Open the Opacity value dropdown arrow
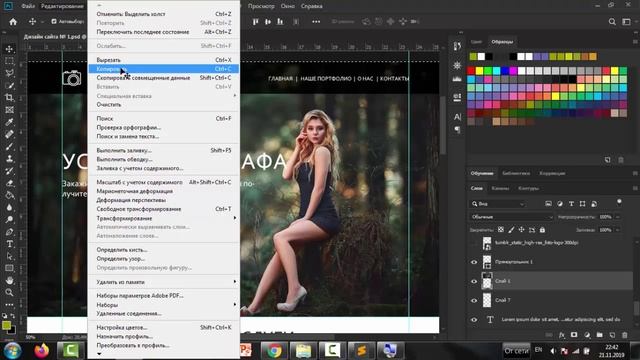640x360 pixels. click(x=617, y=217)
